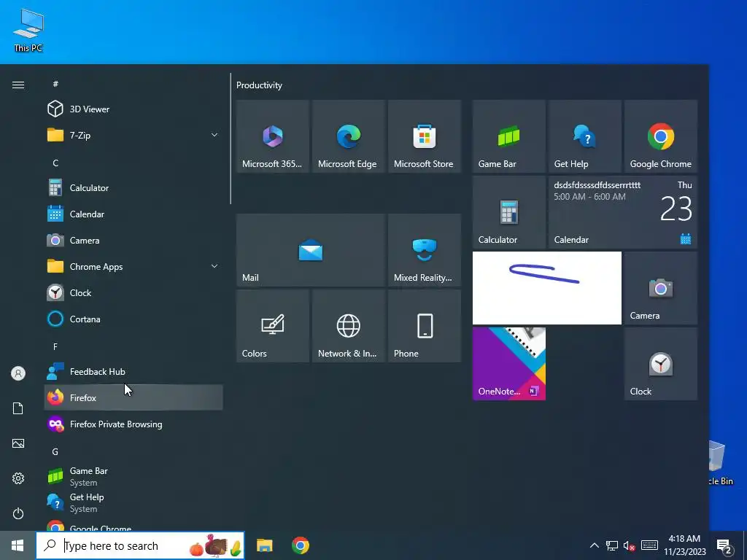Screen dimensions: 747x560
Task: Open the Phone tile
Action: (x=425, y=326)
